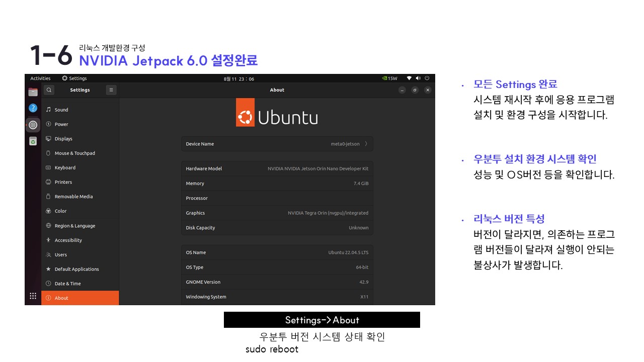Click the 모든 Settings 완료 heading
644x362 pixels.
tap(515, 84)
